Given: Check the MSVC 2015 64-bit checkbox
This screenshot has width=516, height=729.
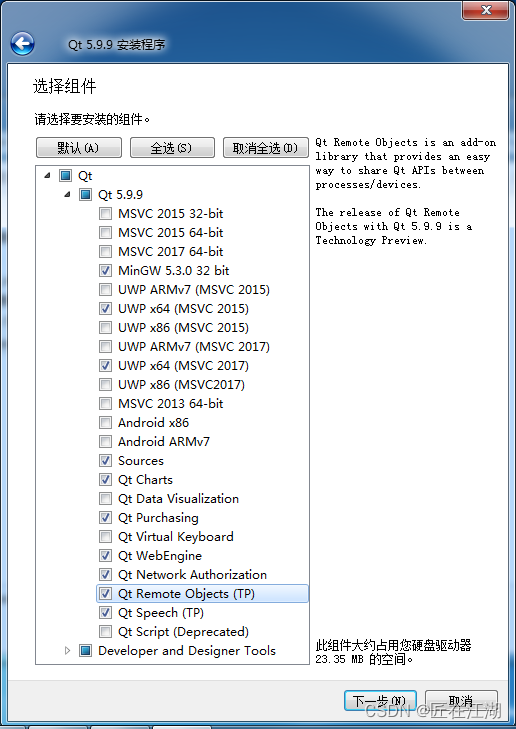Looking at the screenshot, I should click(106, 232).
